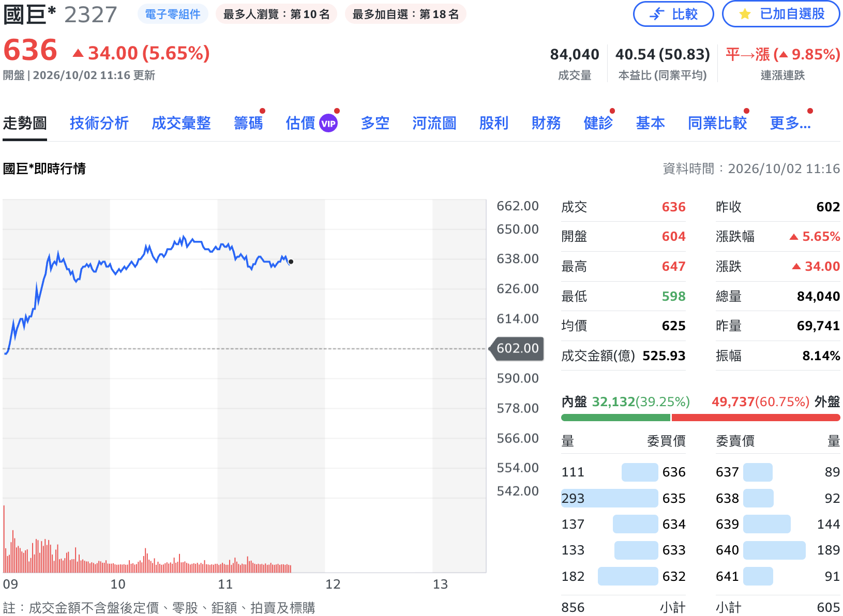This screenshot has height=616, width=843.
Task: Select ask price 638
Action: pos(727,498)
